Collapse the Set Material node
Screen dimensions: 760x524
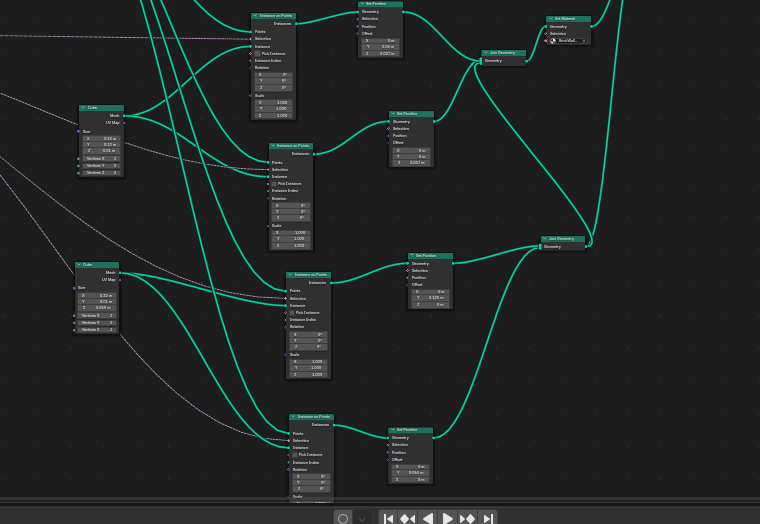click(x=550, y=19)
